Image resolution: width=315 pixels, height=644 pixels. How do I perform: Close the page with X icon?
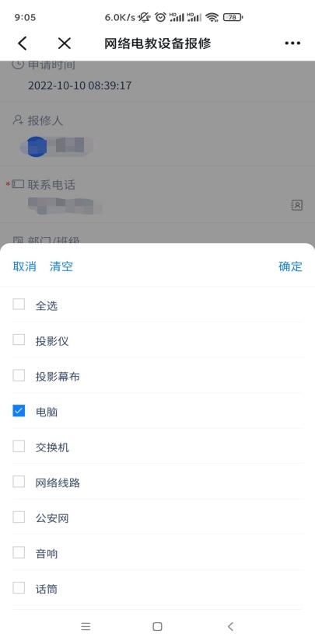tap(64, 44)
